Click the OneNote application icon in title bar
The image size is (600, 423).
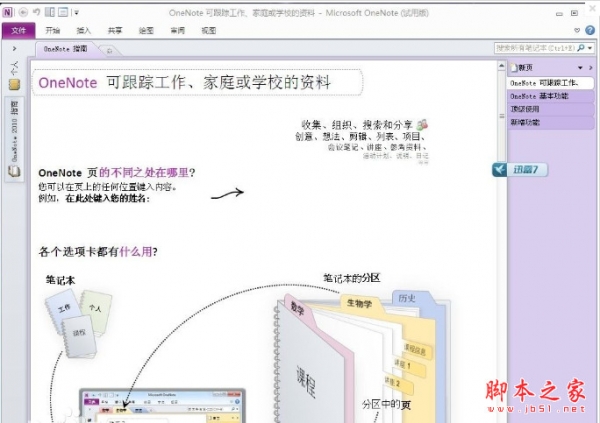pos(7,13)
